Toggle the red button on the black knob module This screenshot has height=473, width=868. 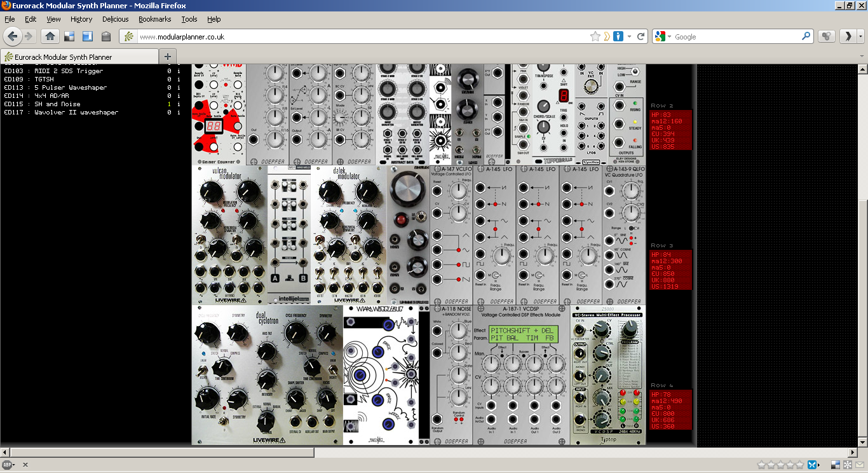click(x=400, y=221)
